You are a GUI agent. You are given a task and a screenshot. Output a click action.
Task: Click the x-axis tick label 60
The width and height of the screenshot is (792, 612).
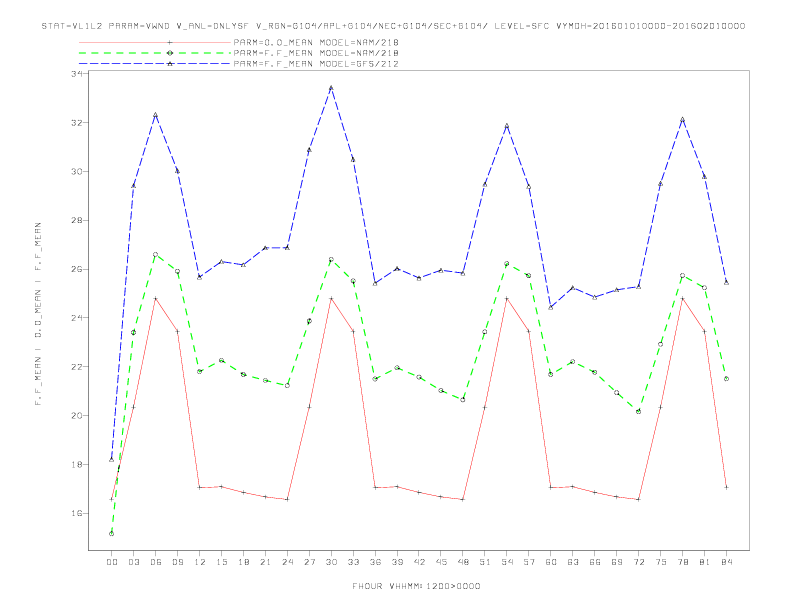[551, 562]
